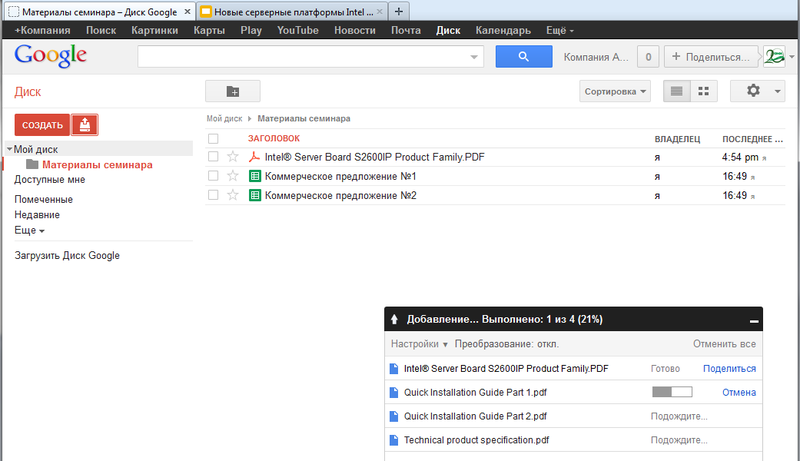Open Загрузить Диск Google link
This screenshot has width=800, height=461.
(x=67, y=255)
